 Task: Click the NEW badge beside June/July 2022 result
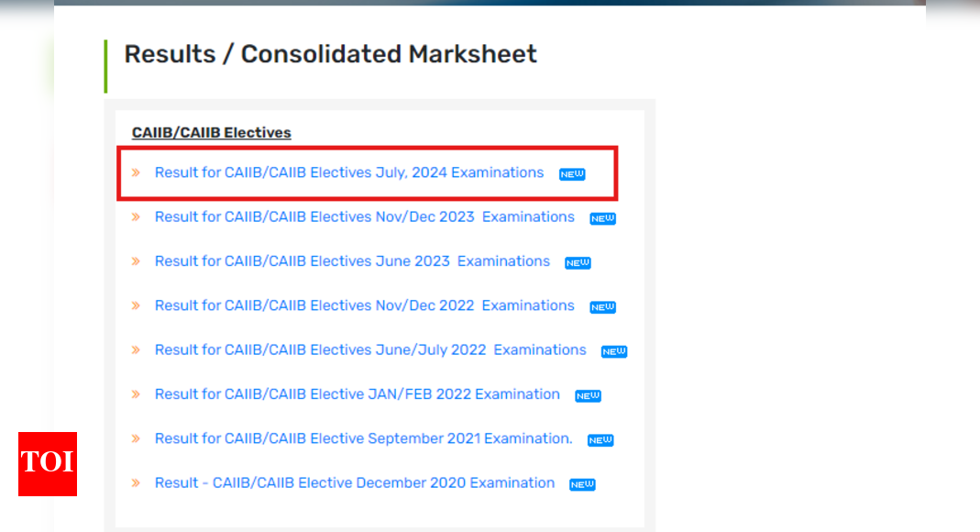pyautogui.click(x=613, y=350)
